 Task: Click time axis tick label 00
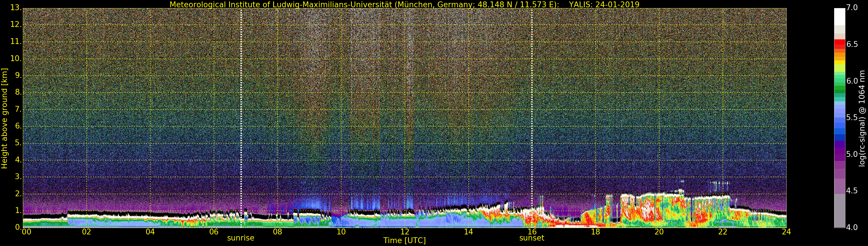[x=26, y=232]
